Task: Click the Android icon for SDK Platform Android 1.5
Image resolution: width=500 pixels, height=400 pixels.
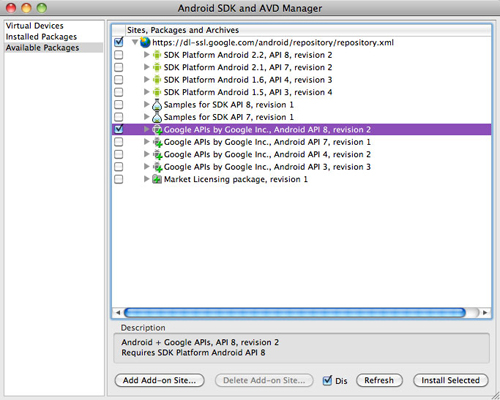Action: click(157, 92)
